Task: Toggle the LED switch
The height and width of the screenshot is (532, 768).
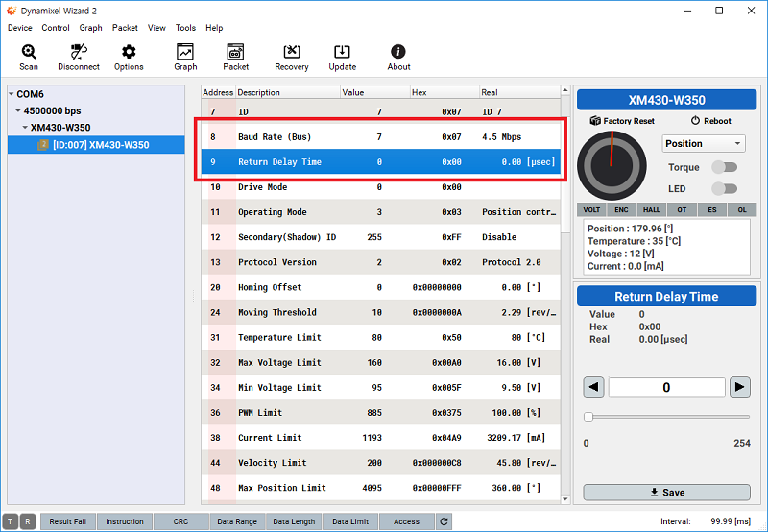Action: 725,188
